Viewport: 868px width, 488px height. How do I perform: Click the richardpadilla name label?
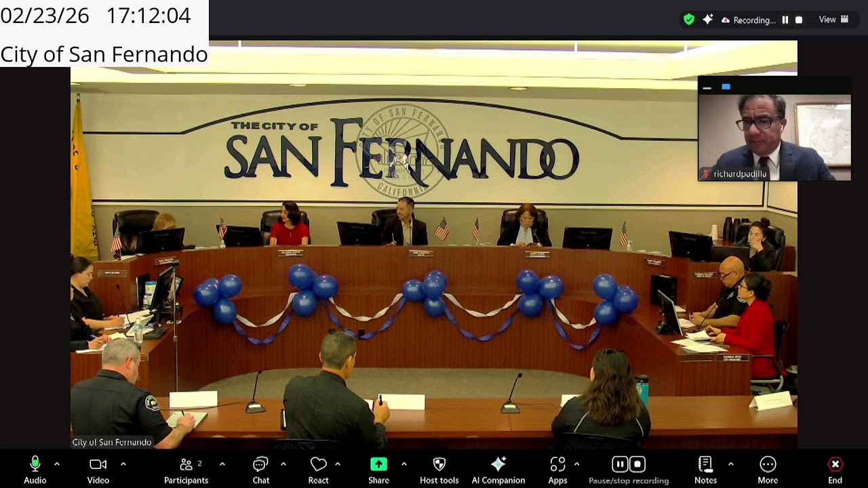click(740, 174)
